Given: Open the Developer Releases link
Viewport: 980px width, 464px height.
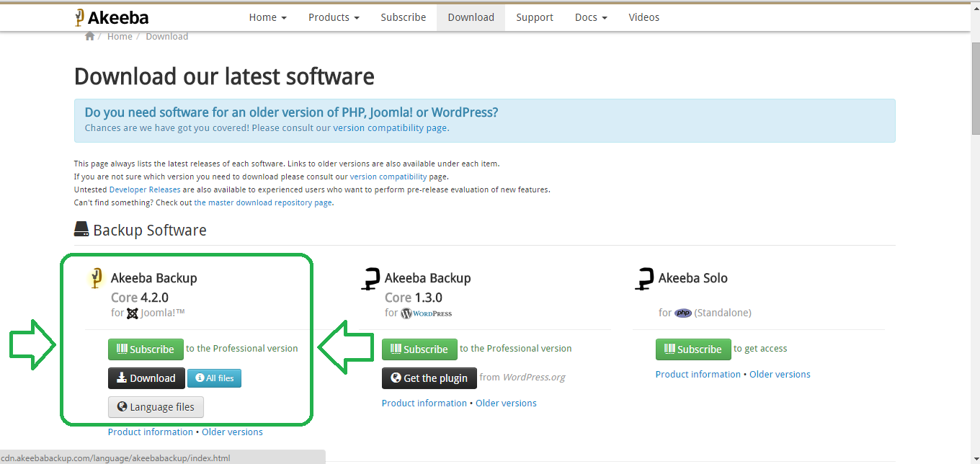Looking at the screenshot, I should point(145,189).
